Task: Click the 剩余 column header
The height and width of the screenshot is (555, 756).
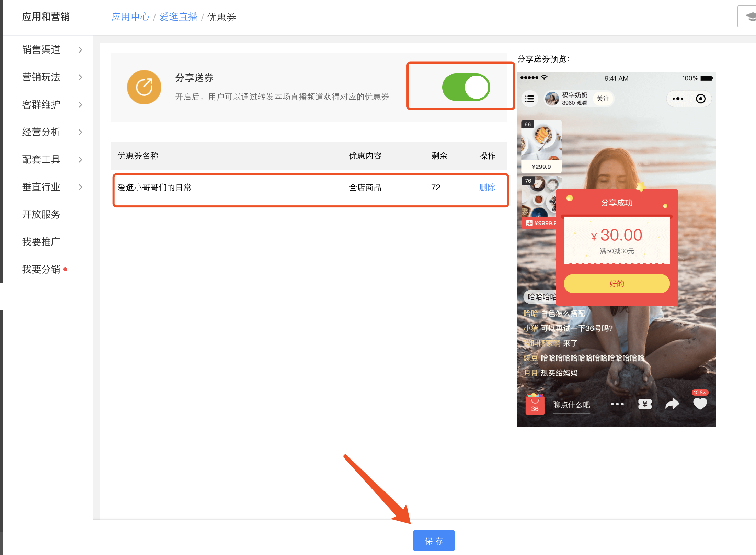Action: (x=439, y=156)
